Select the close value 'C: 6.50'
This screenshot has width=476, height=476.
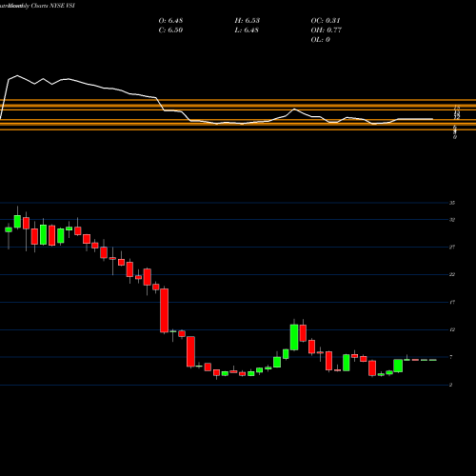pos(170,30)
